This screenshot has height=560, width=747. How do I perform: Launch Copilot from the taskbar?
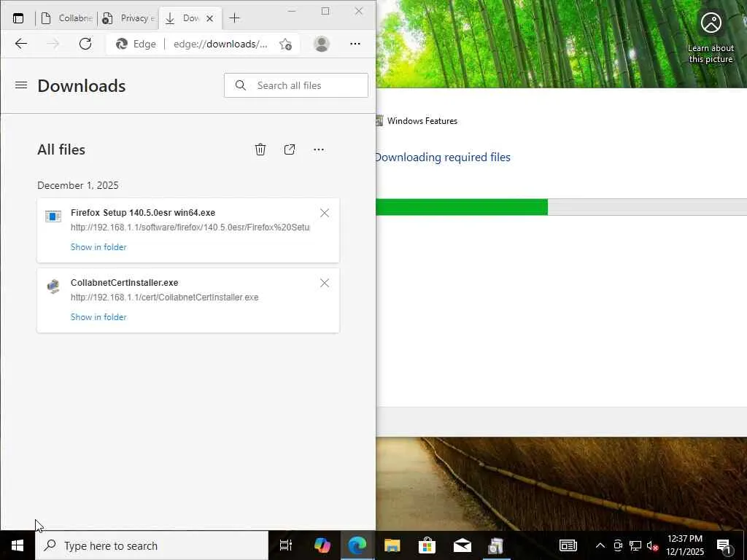coord(322,545)
